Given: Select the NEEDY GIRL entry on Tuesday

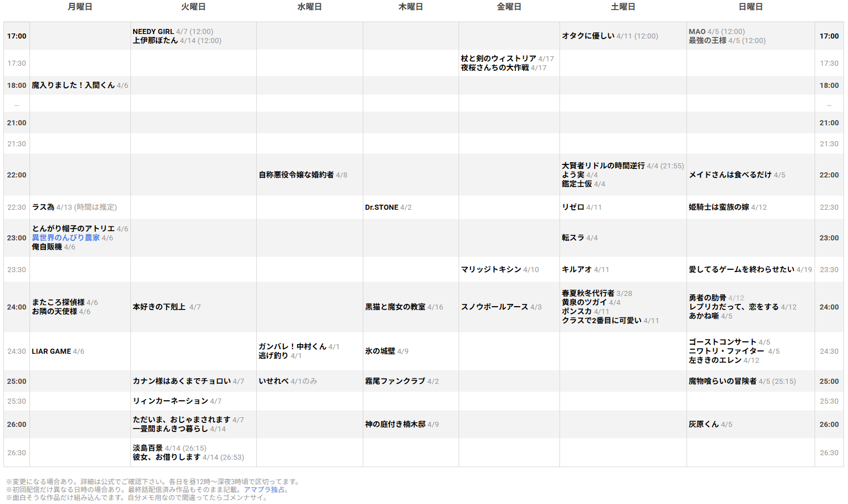Looking at the screenshot, I should 153,32.
